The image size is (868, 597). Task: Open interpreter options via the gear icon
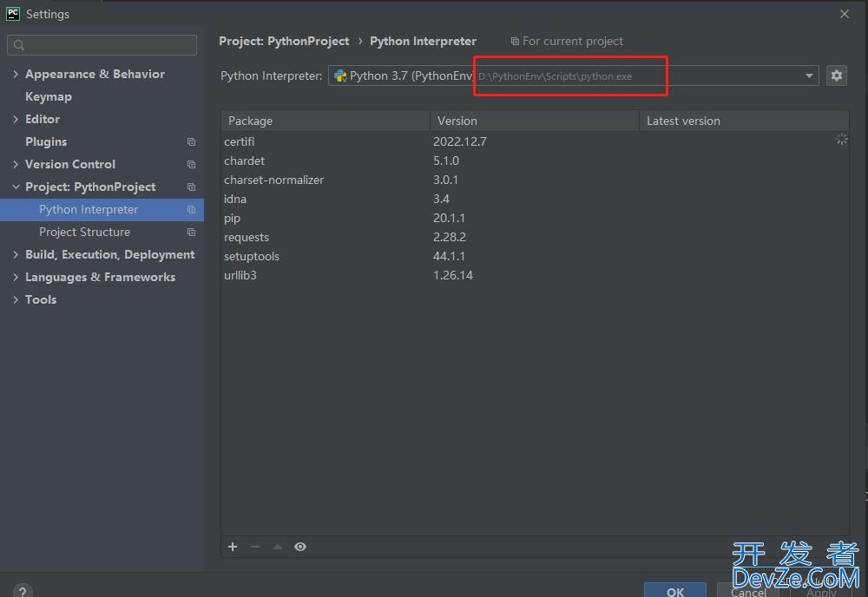coord(836,75)
